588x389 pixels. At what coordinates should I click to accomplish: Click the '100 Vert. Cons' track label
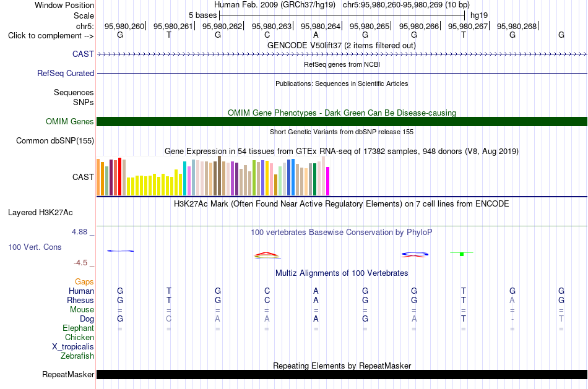click(35, 247)
